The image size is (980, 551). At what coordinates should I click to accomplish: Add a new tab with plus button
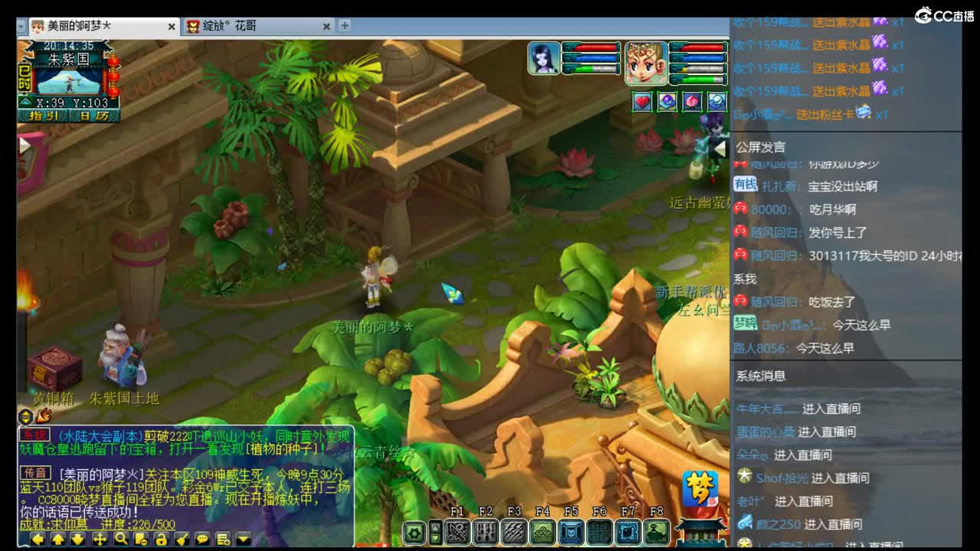tap(345, 25)
